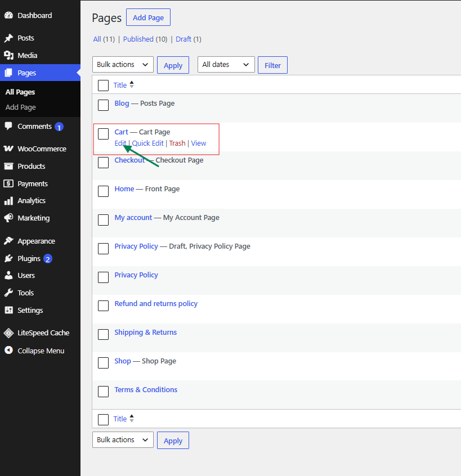
Task: Go to WooCommerce menu
Action: point(40,149)
